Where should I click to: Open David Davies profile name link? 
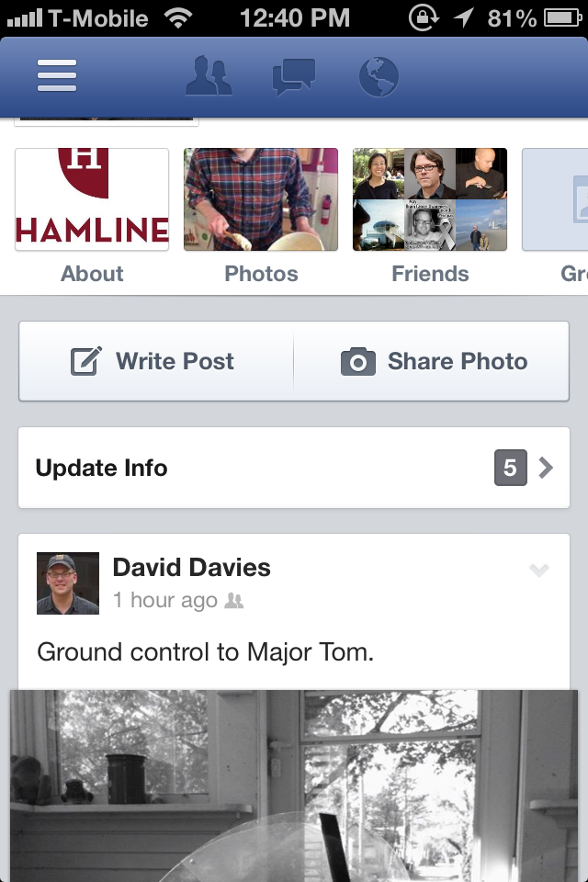tap(191, 568)
